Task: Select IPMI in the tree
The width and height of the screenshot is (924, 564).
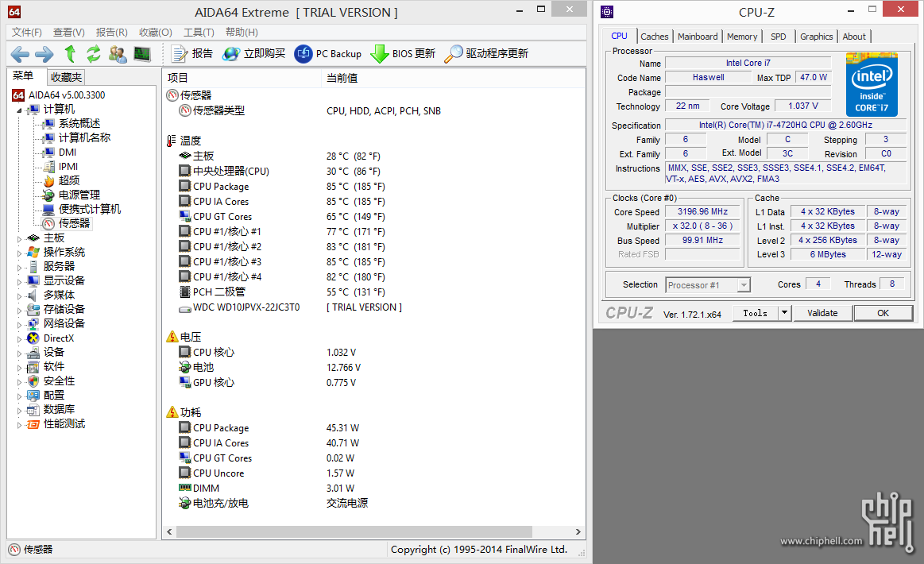Action: click(x=68, y=166)
